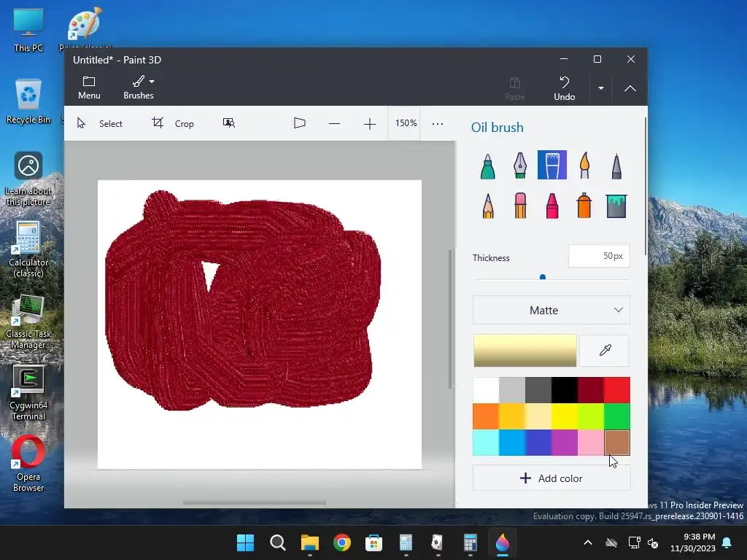Pick the white color swatch
747x560 pixels.
pyautogui.click(x=486, y=390)
